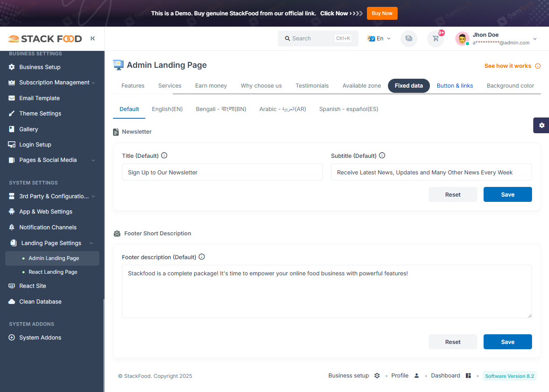This screenshot has width=549, height=392.
Task: Click the Gallery sidebar icon
Action: click(x=12, y=129)
